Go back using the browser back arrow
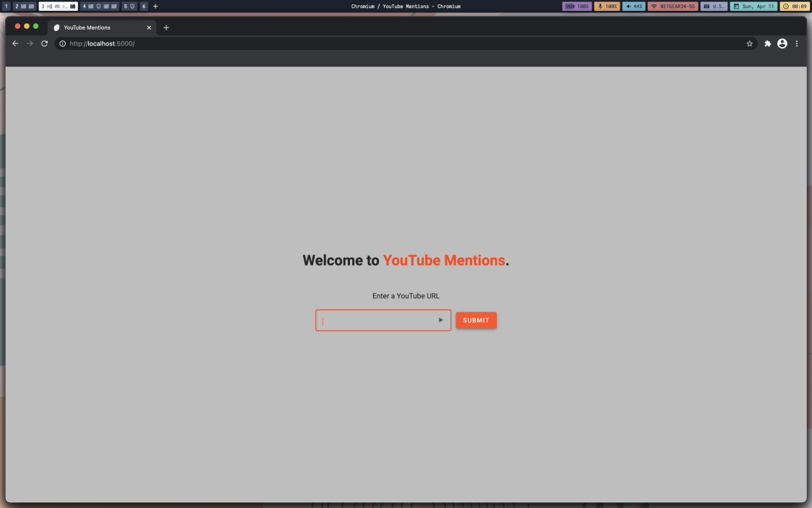 (15, 43)
